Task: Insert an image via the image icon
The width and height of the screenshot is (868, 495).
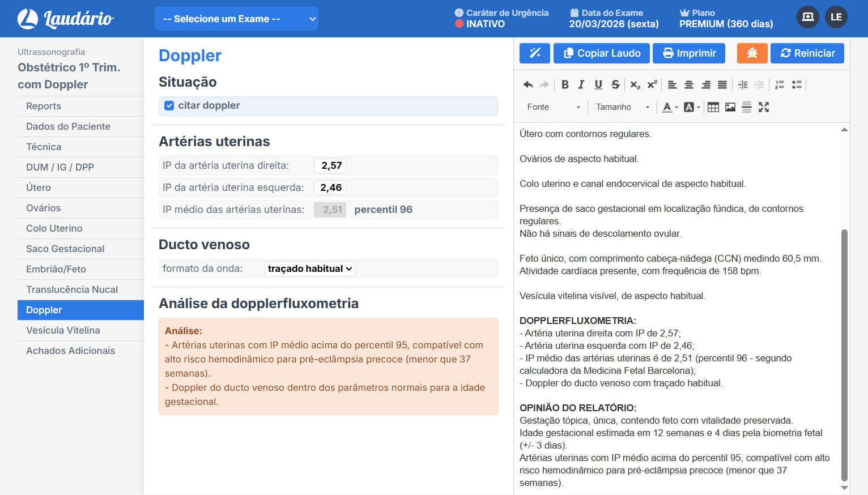Action: 730,106
